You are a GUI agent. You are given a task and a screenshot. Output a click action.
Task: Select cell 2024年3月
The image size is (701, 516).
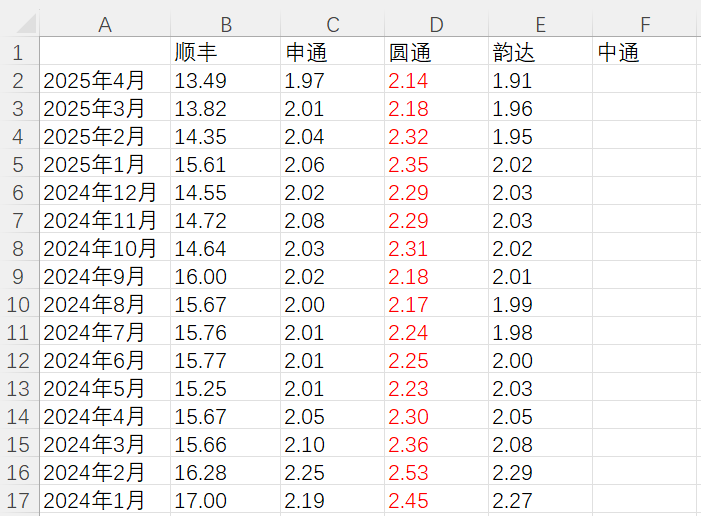(105, 444)
